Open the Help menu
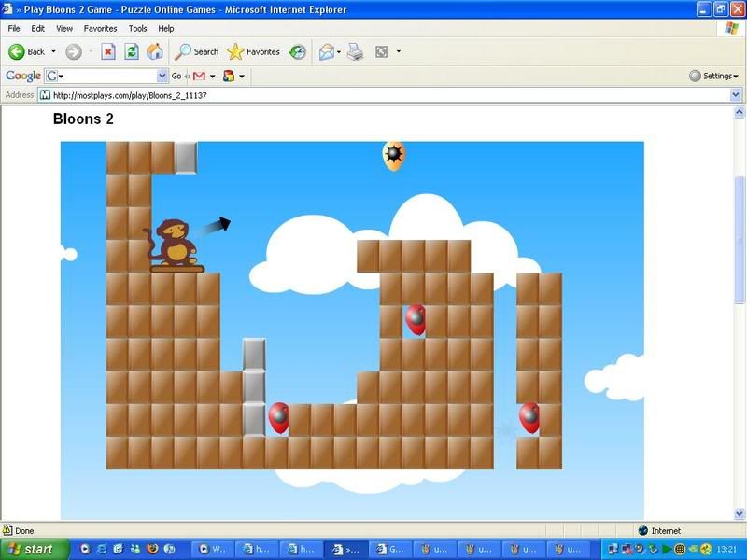The image size is (747, 560). tap(166, 29)
